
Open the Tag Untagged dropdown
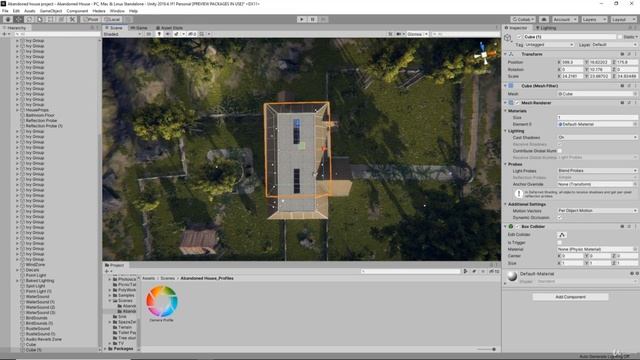click(x=549, y=44)
